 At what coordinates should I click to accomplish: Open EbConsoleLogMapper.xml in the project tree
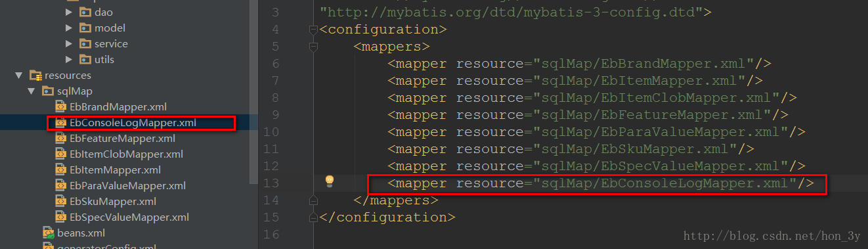(133, 122)
